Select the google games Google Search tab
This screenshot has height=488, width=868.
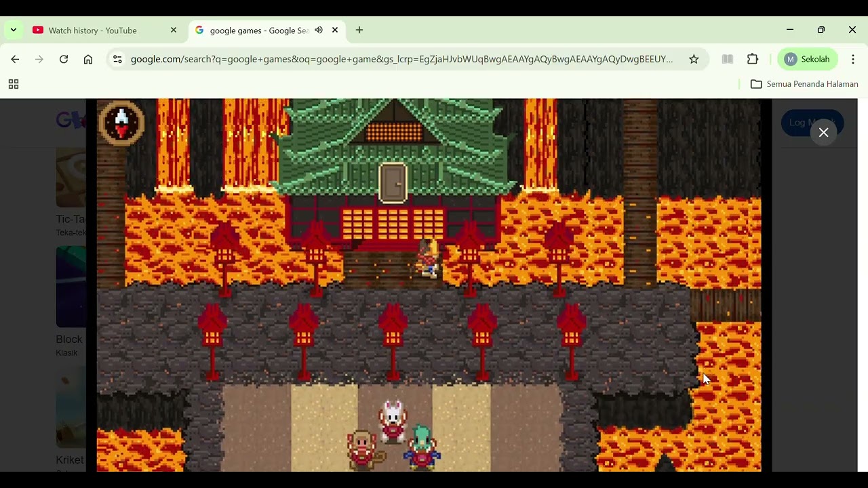[x=258, y=30]
